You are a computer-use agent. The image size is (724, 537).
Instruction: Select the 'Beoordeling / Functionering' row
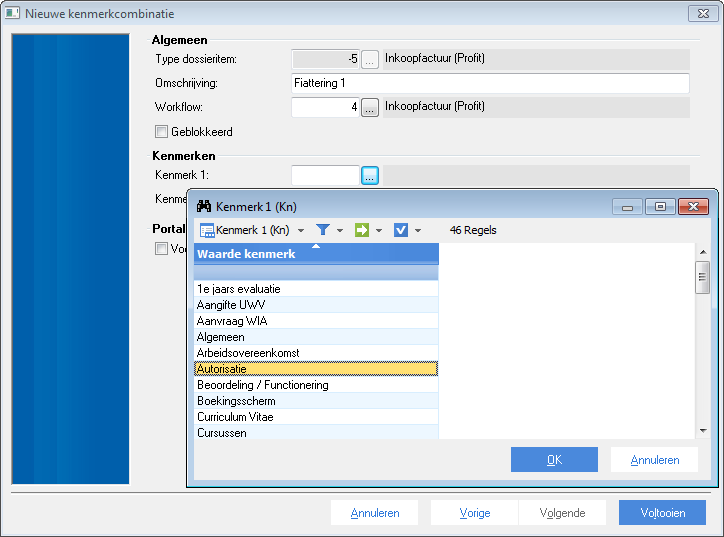tap(316, 385)
